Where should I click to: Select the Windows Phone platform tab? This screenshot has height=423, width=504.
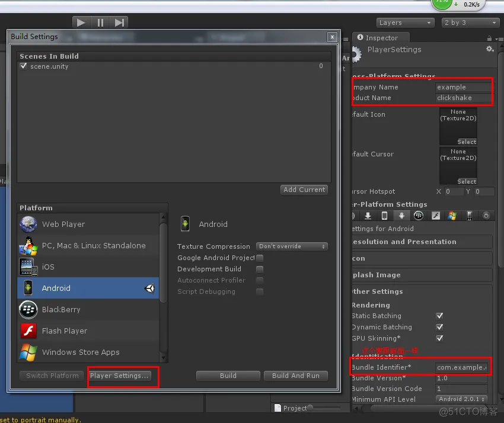click(x=469, y=216)
